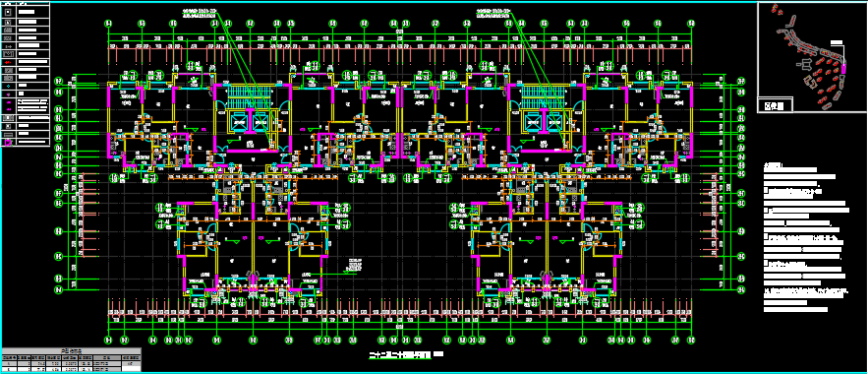
Task: Click the magenta square symbol in the legend's bottom row
Action: pos(8,142)
